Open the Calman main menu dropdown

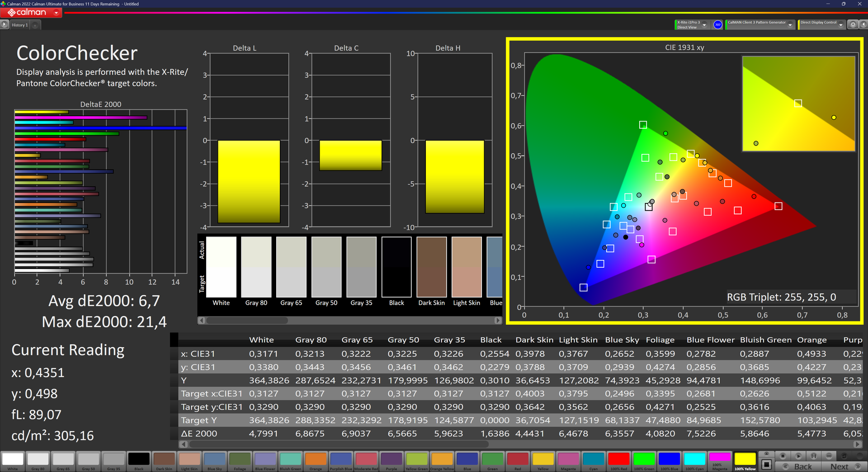(56, 13)
